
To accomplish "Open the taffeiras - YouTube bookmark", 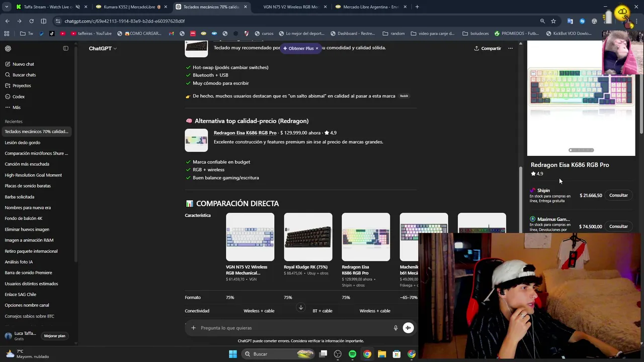I will pos(91,34).
